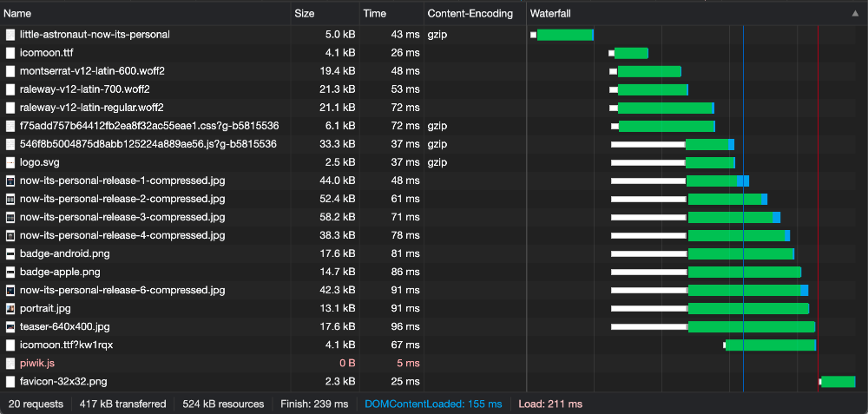Click the icon for now-its-personal-release-1-compressed.jpg
Screen dimensions: 868x414
tap(10, 181)
